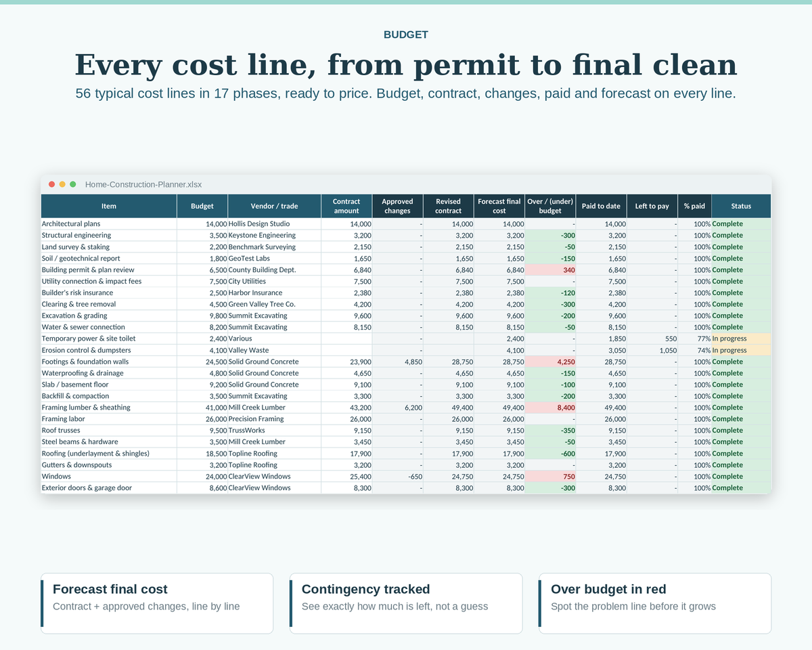Click the Over budget in red card
812x650 pixels.
(655, 603)
